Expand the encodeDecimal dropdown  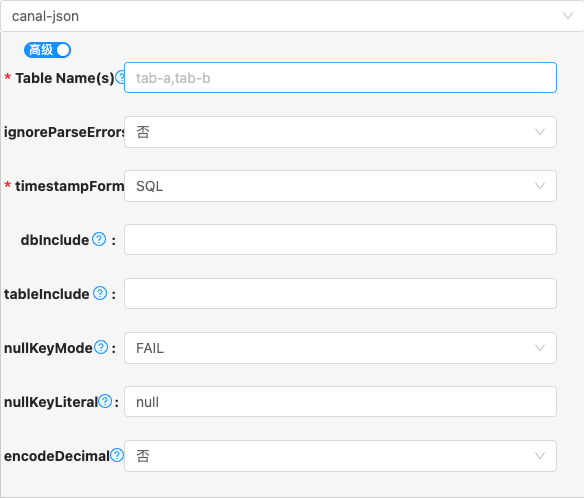[340, 456]
